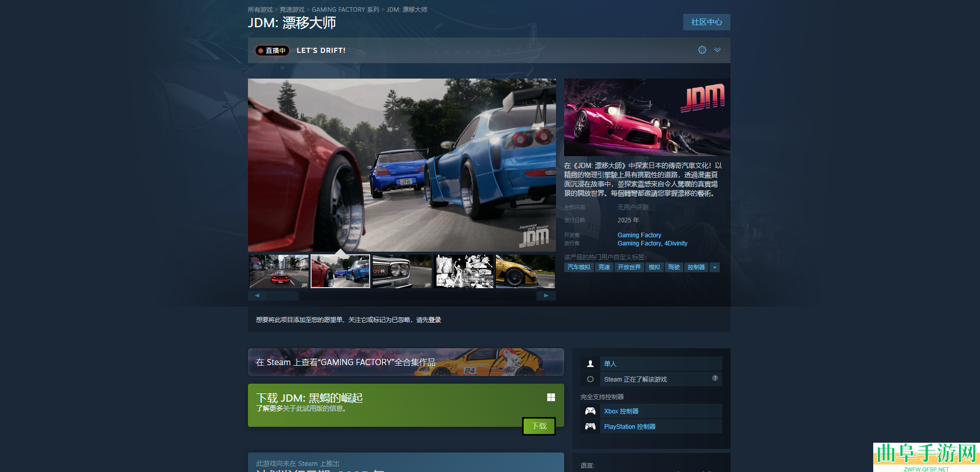Select the 驾驶 tag
Screen dimensions: 980x472
(x=674, y=267)
